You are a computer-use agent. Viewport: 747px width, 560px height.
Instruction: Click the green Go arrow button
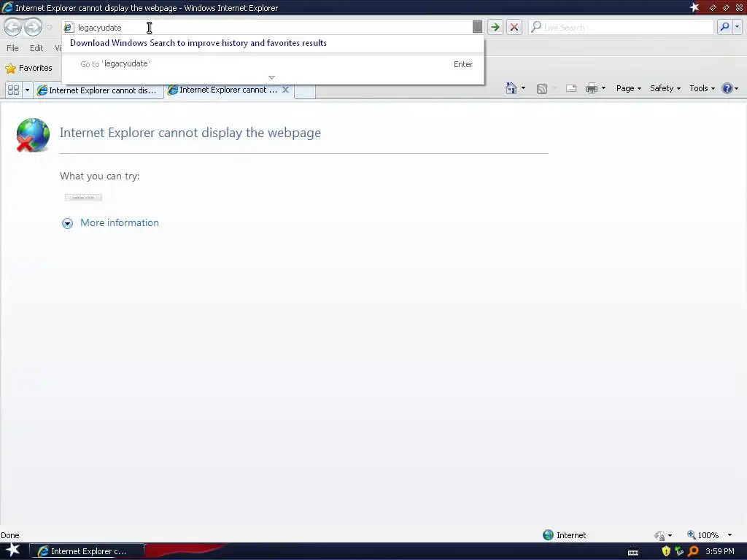pos(495,27)
